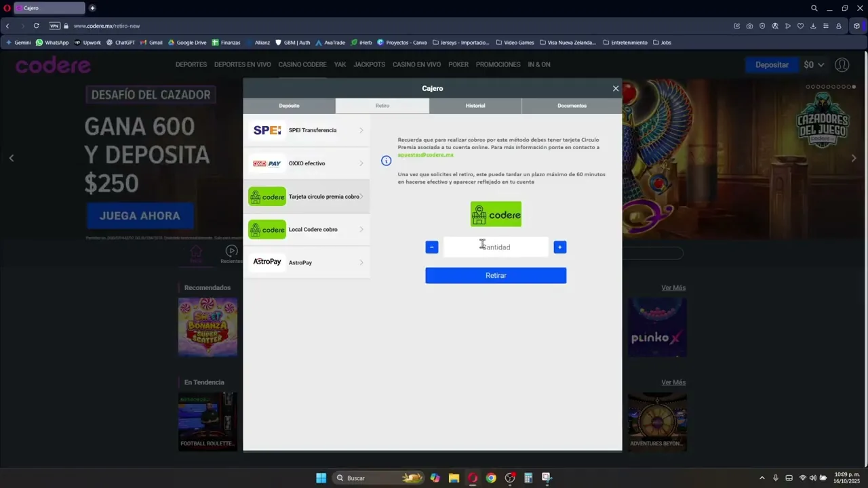Open the browser profile account icon
Viewport: 868px width, 488px height.
pos(839,26)
